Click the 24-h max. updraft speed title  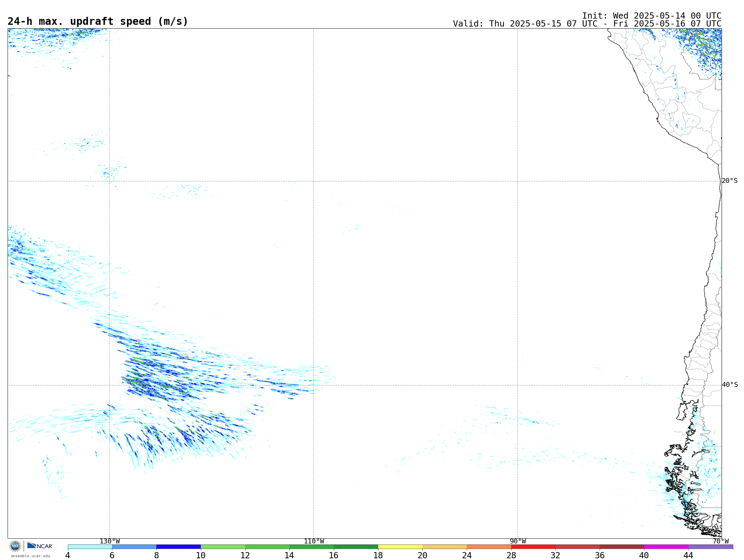pos(98,22)
